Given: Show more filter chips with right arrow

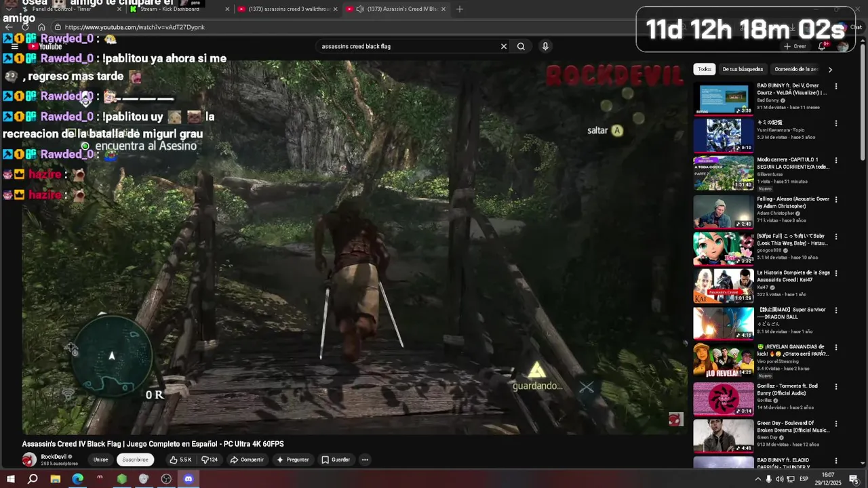Looking at the screenshot, I should point(830,69).
